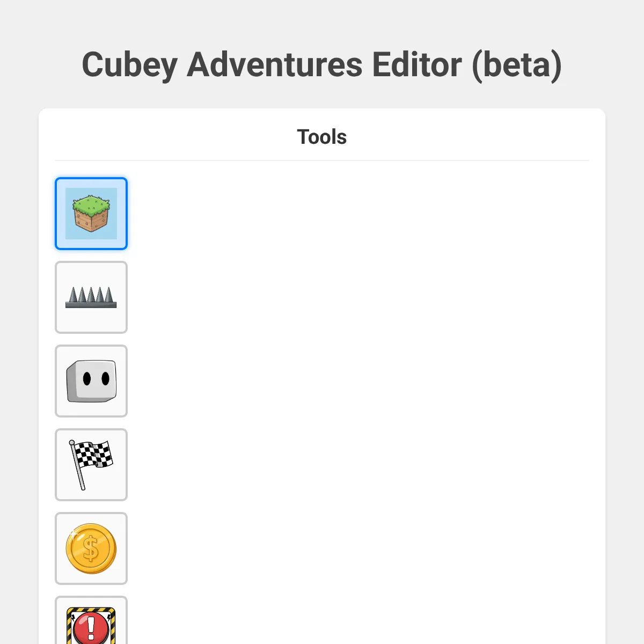Select the grass block tile tool
The image size is (644, 644).
(91, 214)
